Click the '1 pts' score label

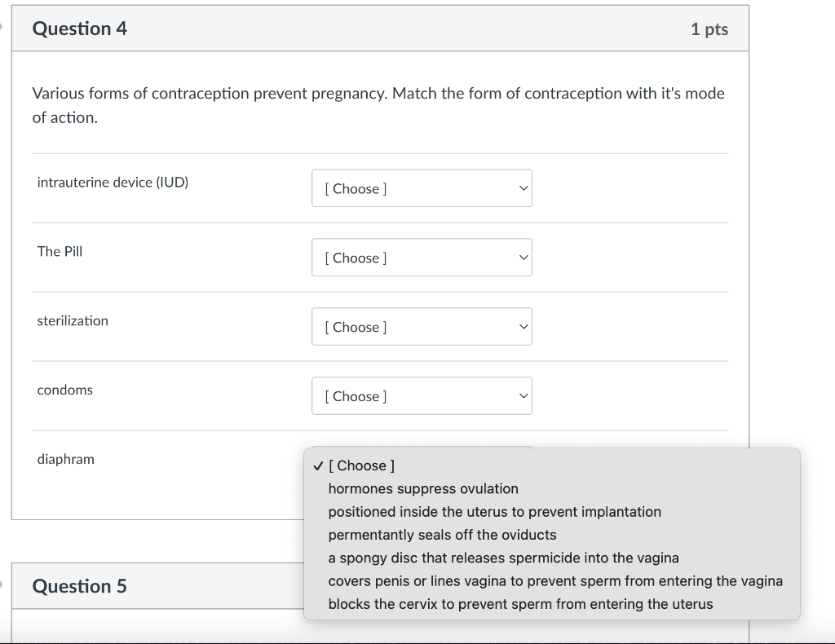point(709,29)
